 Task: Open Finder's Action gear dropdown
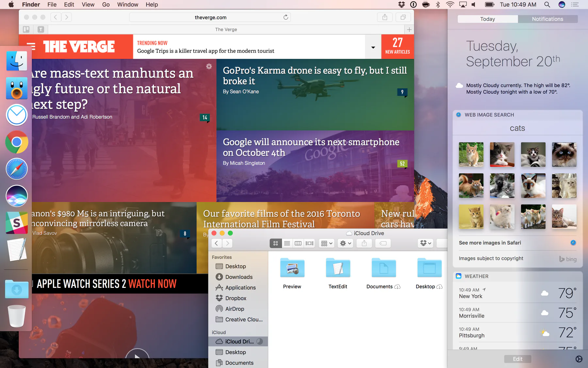346,243
